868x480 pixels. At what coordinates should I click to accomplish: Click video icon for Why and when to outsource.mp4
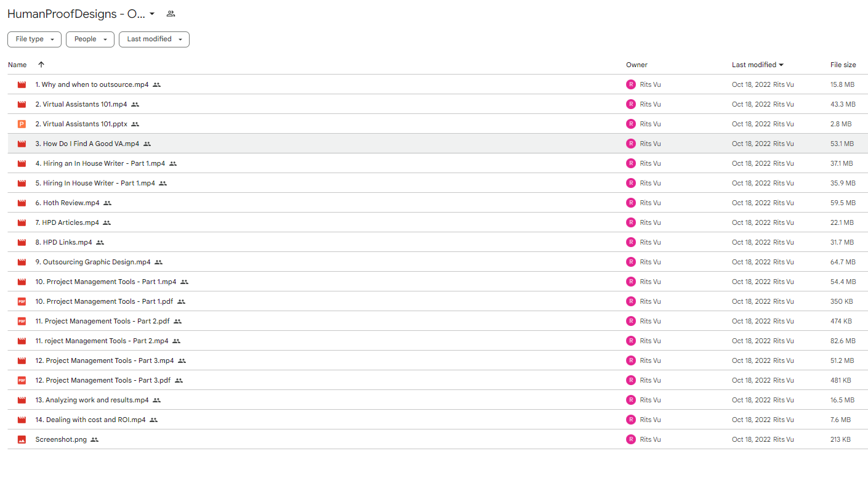click(22, 84)
